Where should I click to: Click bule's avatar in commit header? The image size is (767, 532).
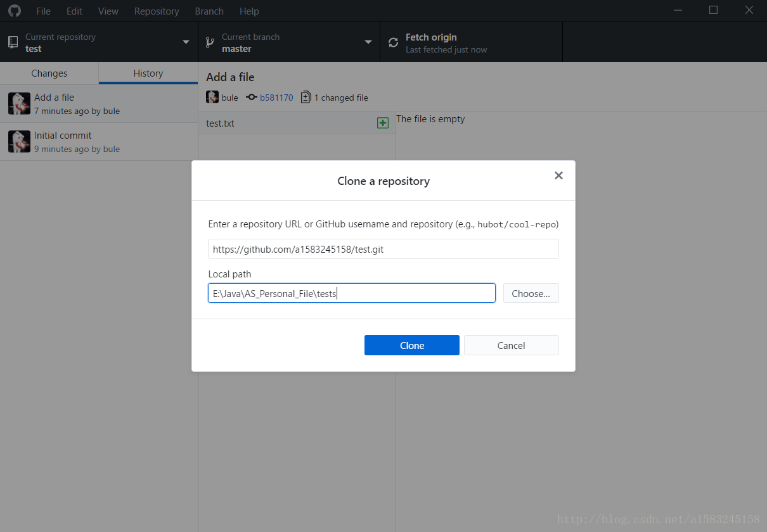pyautogui.click(x=212, y=98)
